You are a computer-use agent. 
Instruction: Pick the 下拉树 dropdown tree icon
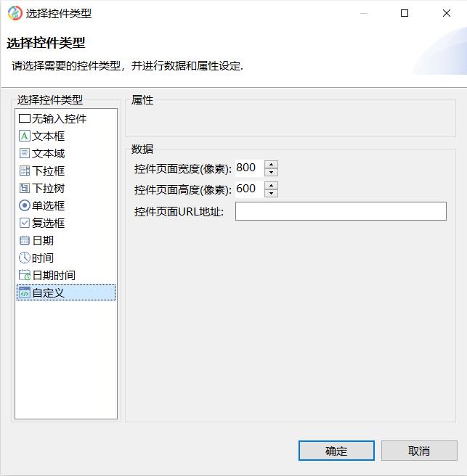click(x=24, y=188)
